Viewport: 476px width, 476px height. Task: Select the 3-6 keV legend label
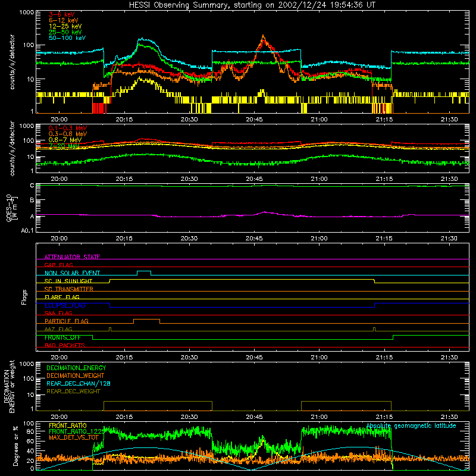coord(61,14)
